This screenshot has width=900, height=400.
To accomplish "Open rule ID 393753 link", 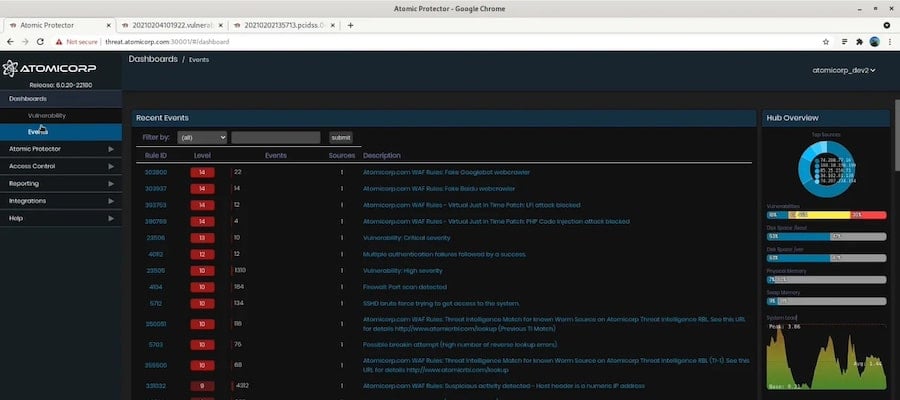I will coord(156,205).
